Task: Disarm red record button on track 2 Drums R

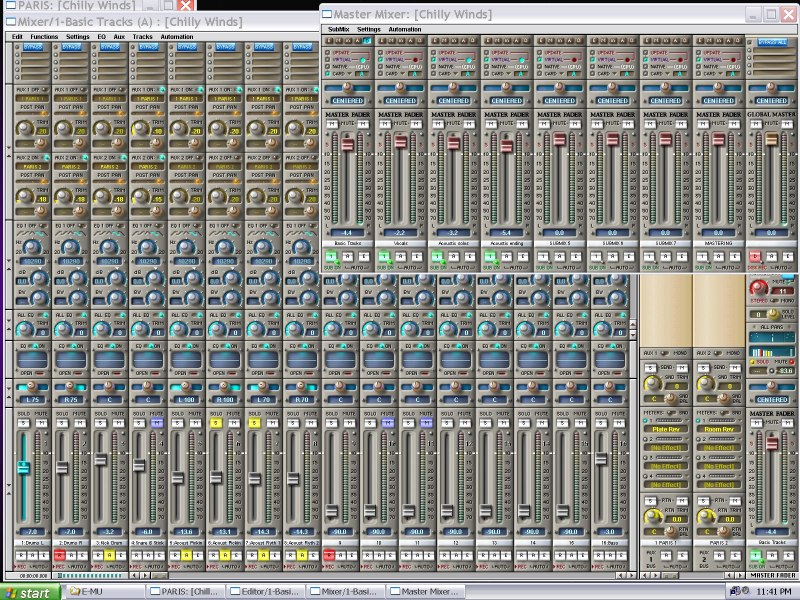Action: [59, 555]
